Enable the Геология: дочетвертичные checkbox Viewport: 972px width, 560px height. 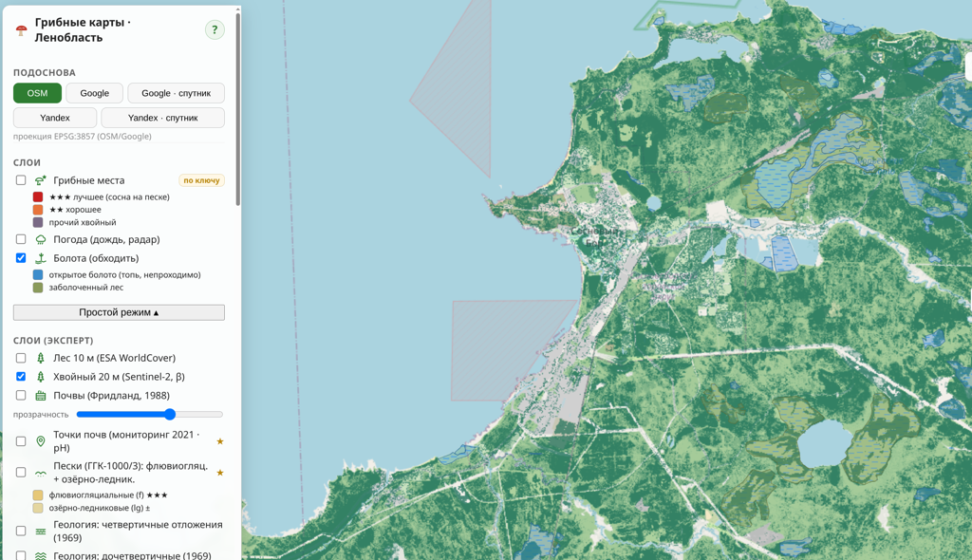tap(21, 555)
